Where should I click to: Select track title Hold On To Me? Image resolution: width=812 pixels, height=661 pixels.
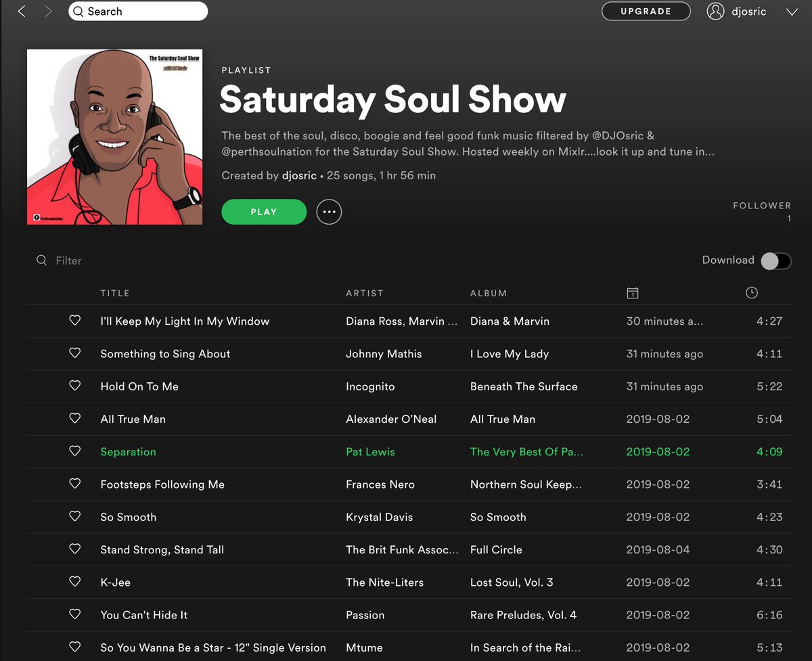tap(139, 386)
